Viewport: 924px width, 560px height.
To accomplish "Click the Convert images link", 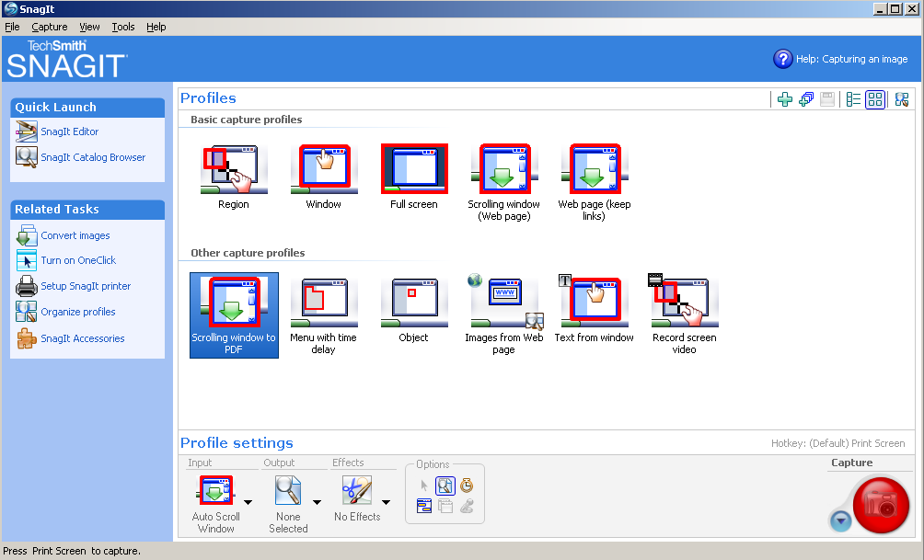I will (x=75, y=235).
